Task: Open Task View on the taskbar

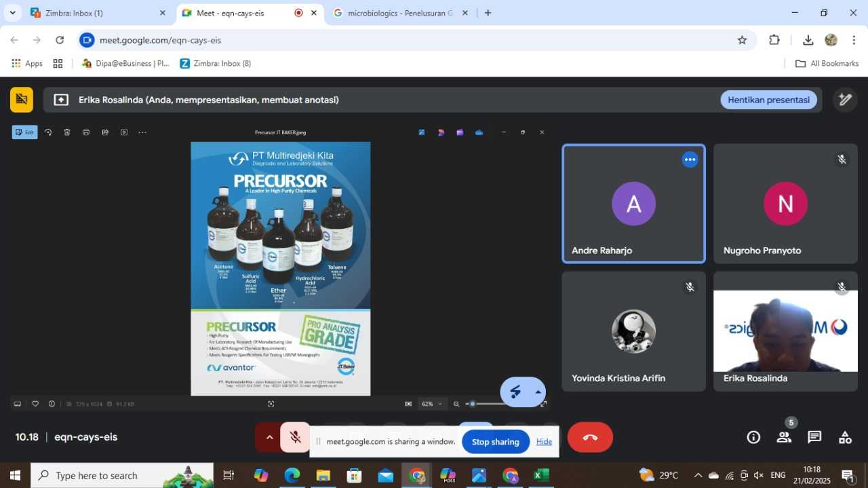Action: click(x=229, y=475)
